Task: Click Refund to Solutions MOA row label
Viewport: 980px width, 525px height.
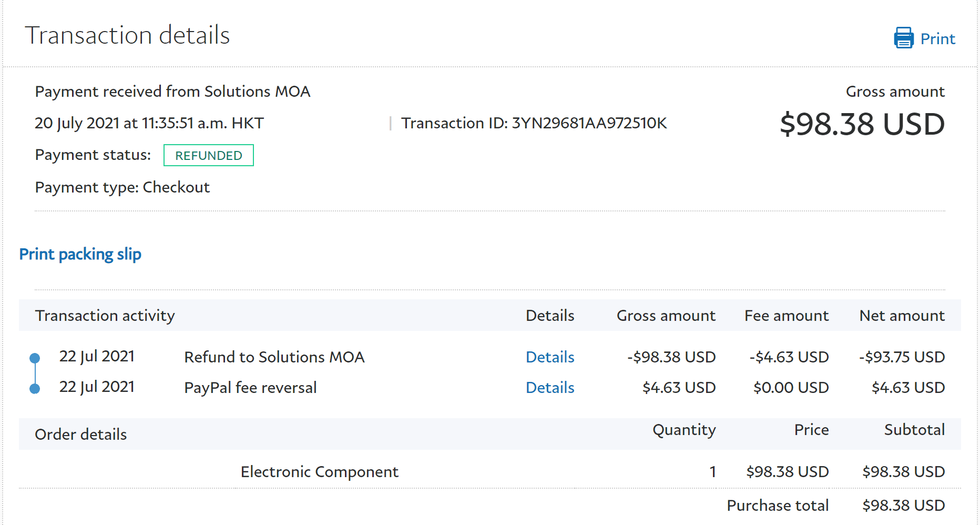Action: (274, 357)
